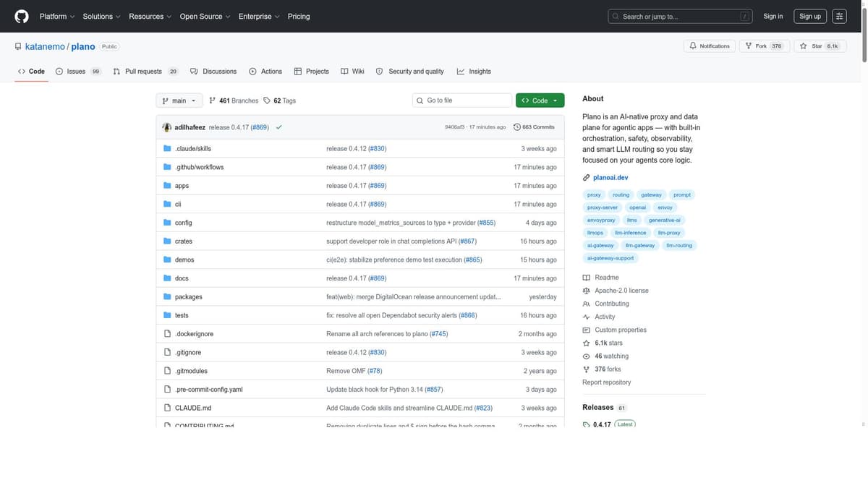Viewport: 868px width, 488px height.
Task: Click the repository icon before katanemo
Action: click(x=18, y=46)
